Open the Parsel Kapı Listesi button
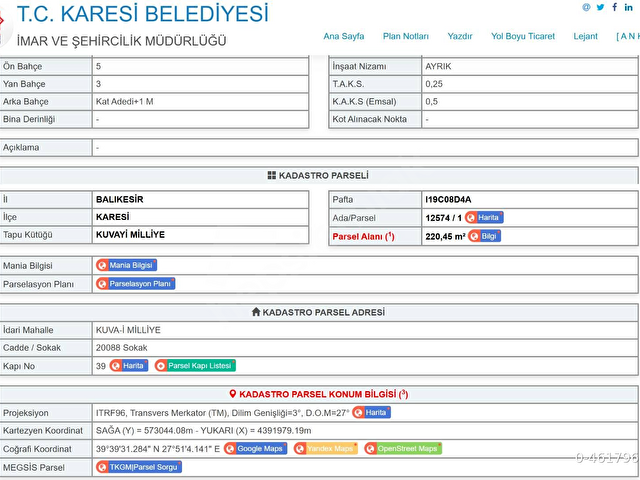The image size is (640, 480). (x=195, y=366)
